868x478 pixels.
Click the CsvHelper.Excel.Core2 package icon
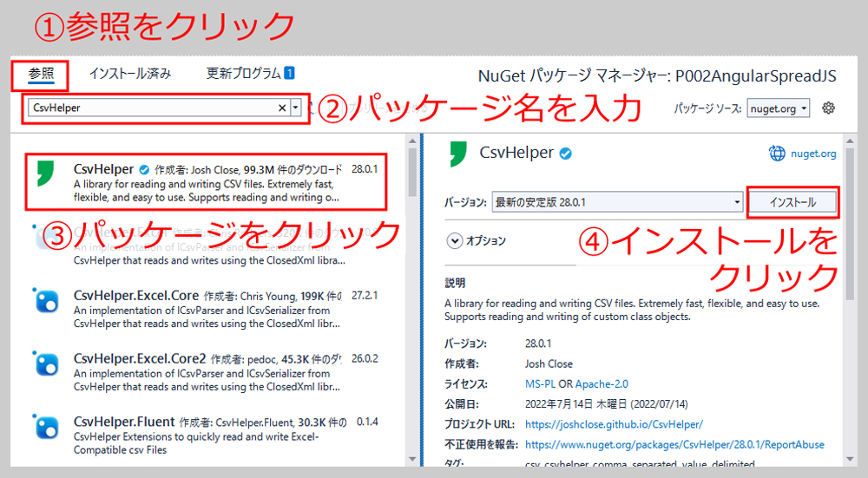click(x=46, y=364)
